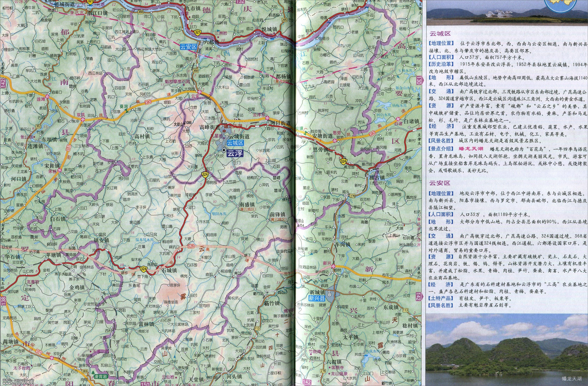Screen dimensions: 588x386
Task: Click the 369 road shield at bottom left
Action: tap(85, 371)
